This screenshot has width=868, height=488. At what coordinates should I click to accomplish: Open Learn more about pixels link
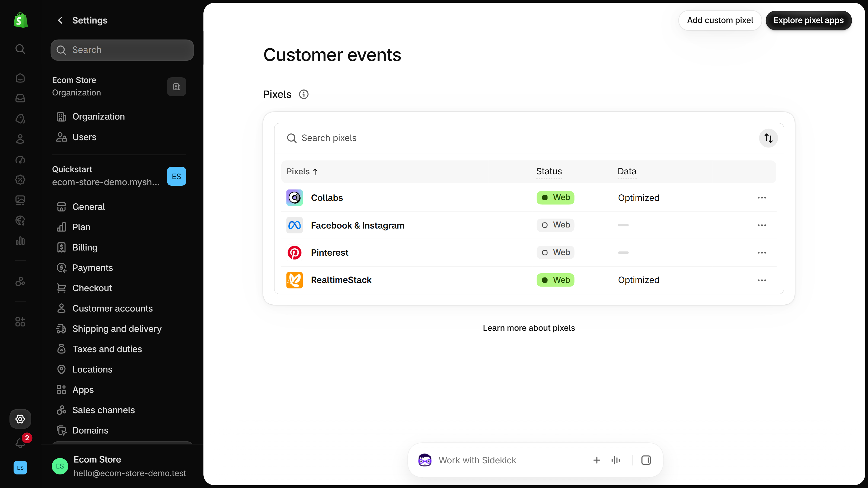529,328
